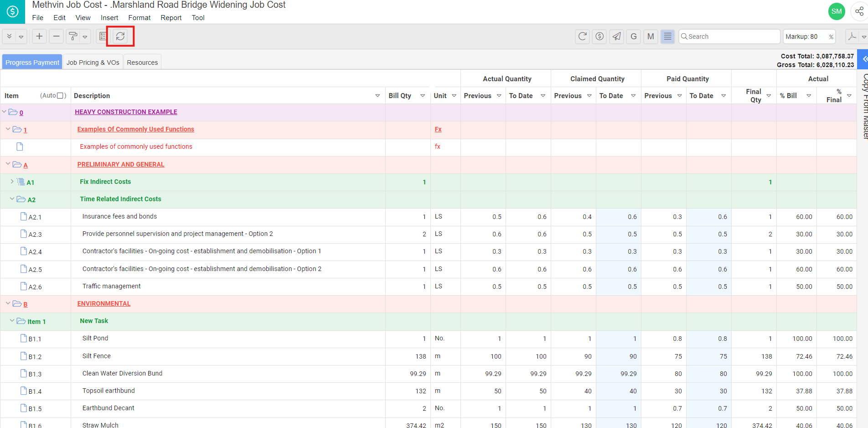Click the PDF export icon
The height and width of the screenshot is (428, 868).
point(852,37)
